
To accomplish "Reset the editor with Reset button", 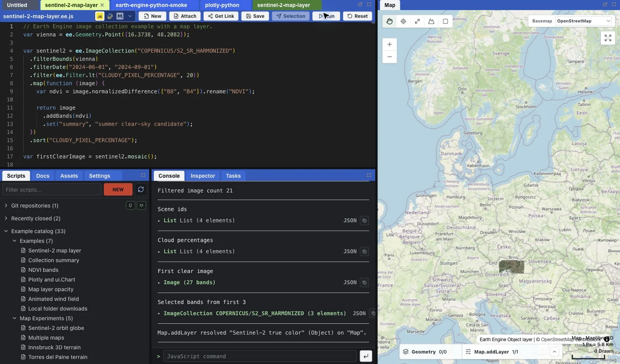I will [x=357, y=16].
